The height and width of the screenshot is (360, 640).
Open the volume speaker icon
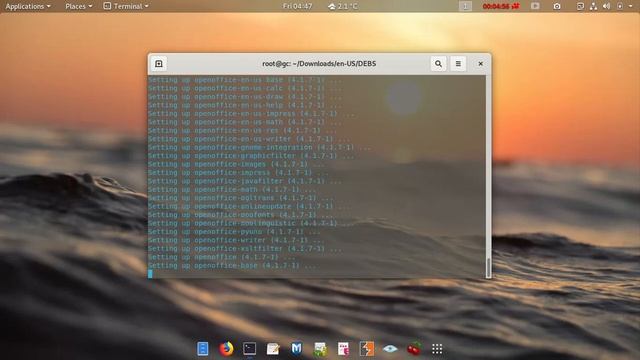point(607,6)
